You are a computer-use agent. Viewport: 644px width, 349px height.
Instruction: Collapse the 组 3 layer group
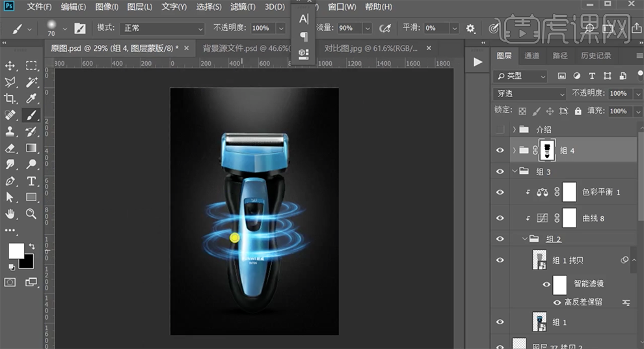pos(514,172)
